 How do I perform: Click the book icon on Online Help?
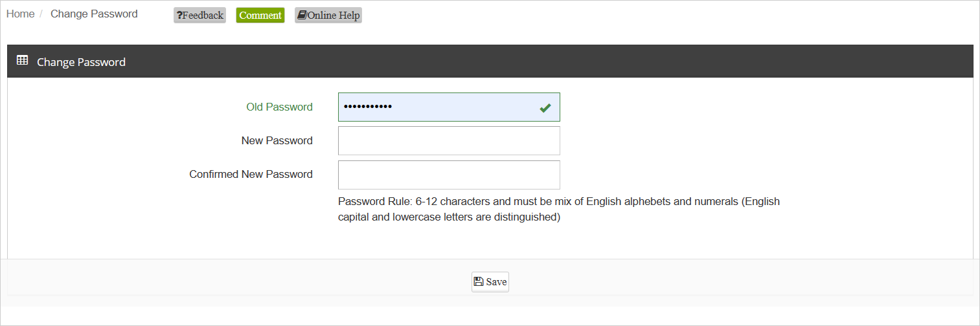pos(302,15)
